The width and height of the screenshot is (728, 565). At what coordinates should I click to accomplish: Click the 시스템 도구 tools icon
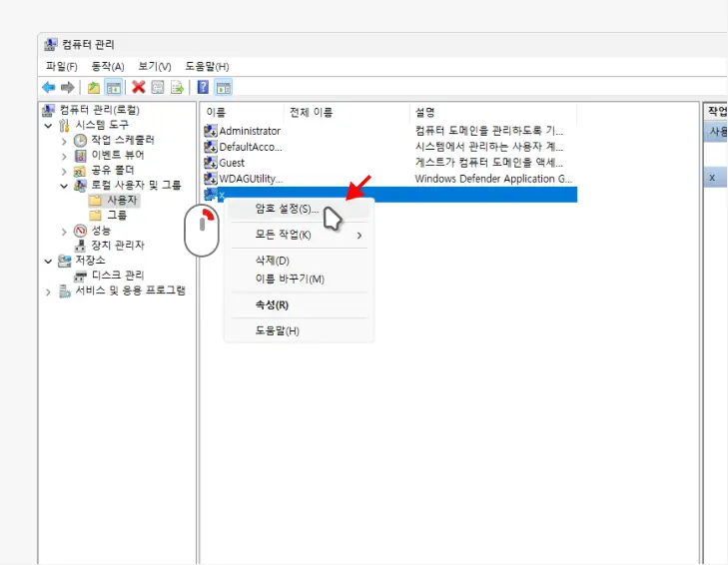click(65, 126)
